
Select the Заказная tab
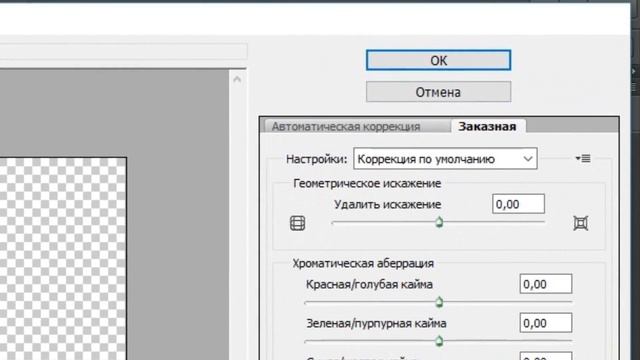(487, 126)
